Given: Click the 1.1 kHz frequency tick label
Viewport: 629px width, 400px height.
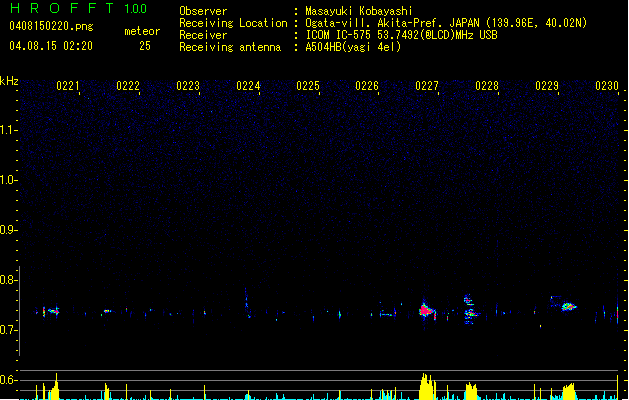Looking at the screenshot, I should pyautogui.click(x=8, y=130).
